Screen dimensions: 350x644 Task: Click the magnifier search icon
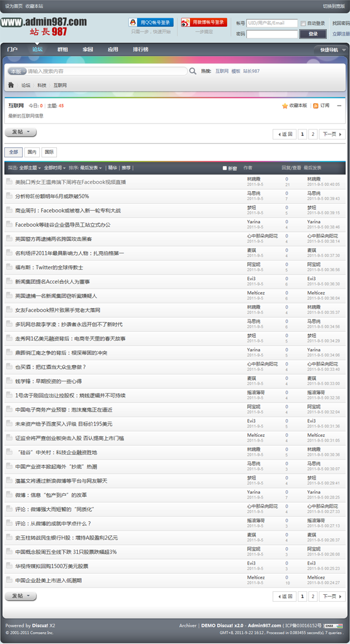[x=192, y=71]
